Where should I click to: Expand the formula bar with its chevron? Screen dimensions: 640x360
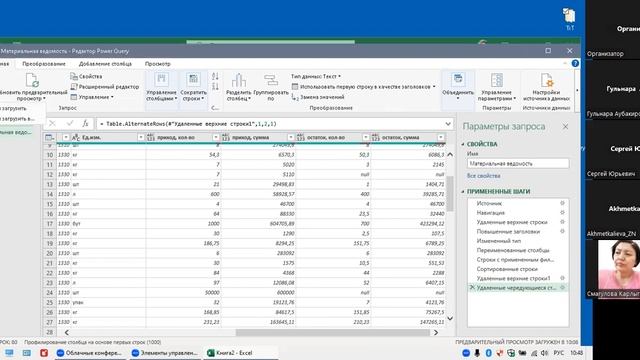click(448, 124)
